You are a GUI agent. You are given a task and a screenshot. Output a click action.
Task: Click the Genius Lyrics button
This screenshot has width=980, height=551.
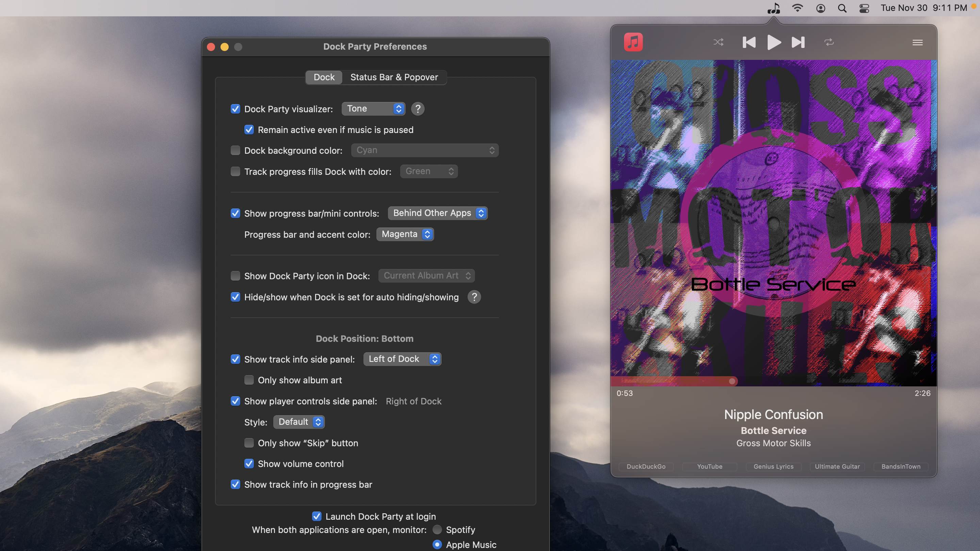click(x=773, y=467)
